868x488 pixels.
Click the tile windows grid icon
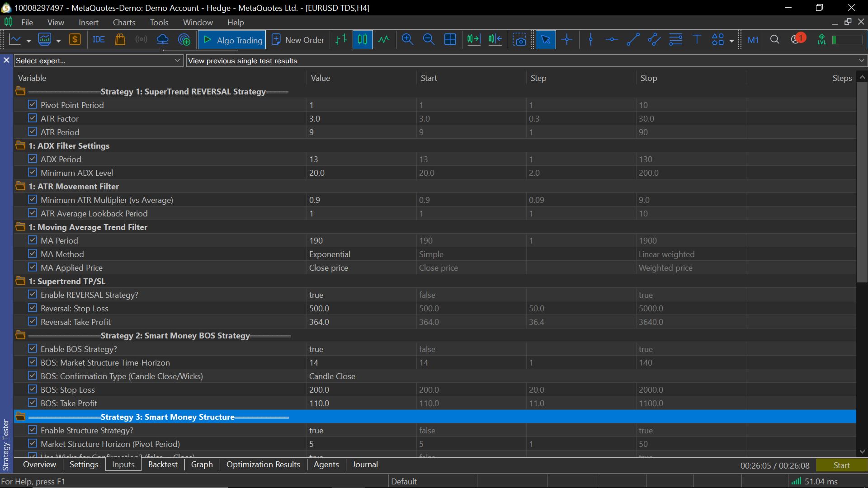tap(450, 40)
